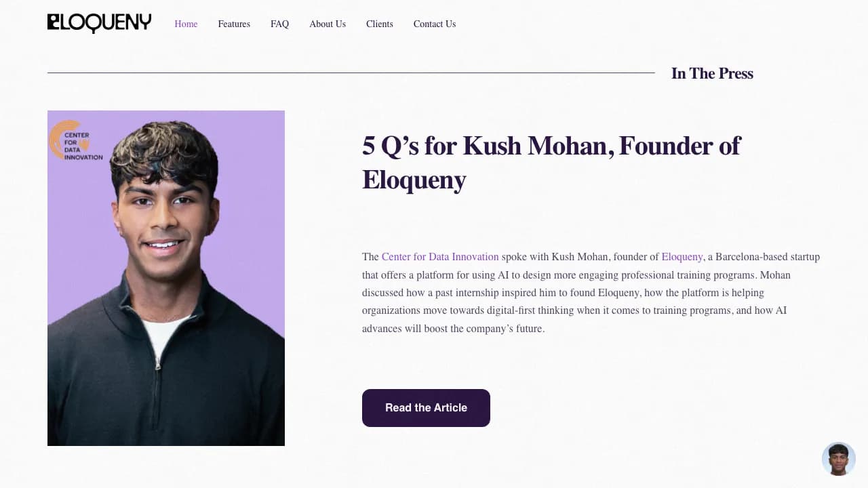Open the Features page
Viewport: 868px width, 488px height.
[x=233, y=24]
